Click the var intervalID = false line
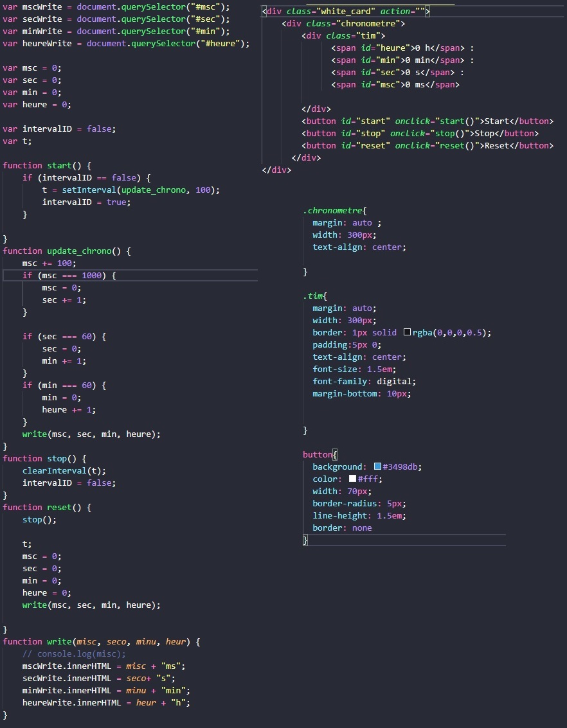 click(59, 129)
